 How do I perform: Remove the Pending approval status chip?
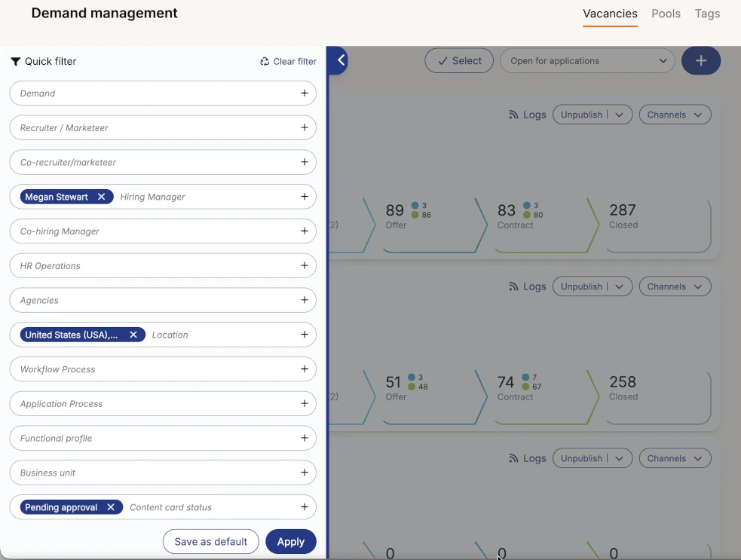111,507
